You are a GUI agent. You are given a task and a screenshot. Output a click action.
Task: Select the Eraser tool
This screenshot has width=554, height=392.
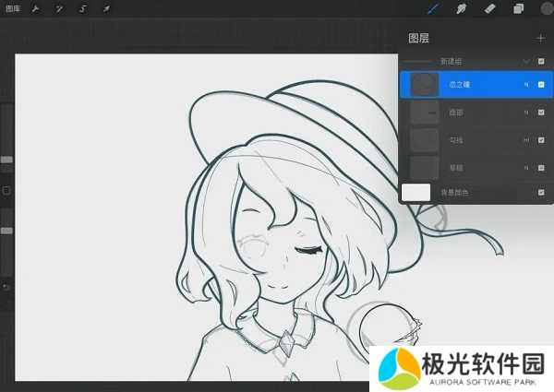[x=489, y=9]
